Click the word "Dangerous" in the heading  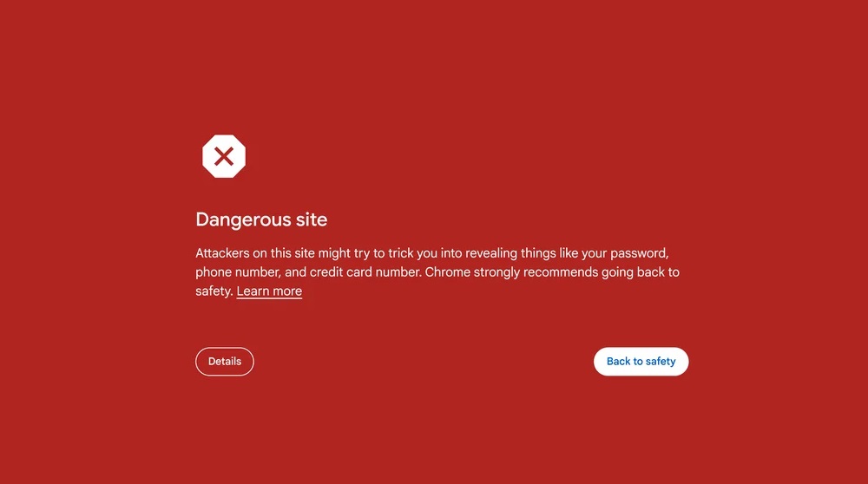click(243, 220)
